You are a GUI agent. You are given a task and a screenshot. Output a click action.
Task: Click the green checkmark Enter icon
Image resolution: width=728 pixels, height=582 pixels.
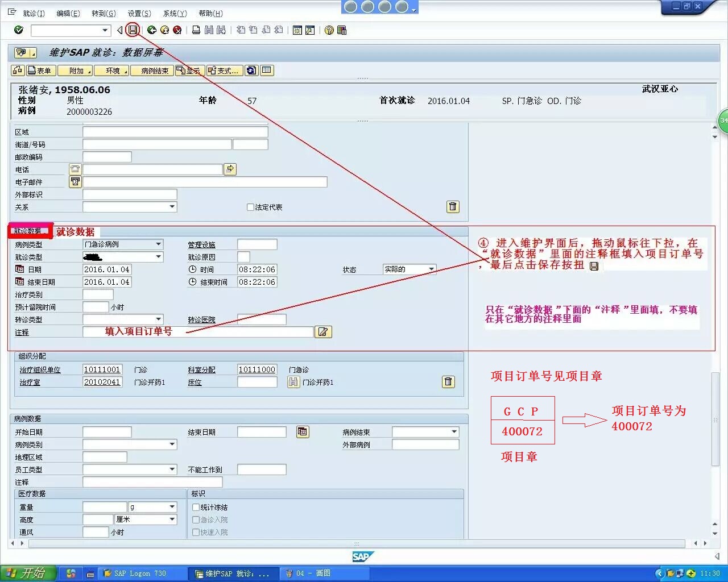coord(19,30)
